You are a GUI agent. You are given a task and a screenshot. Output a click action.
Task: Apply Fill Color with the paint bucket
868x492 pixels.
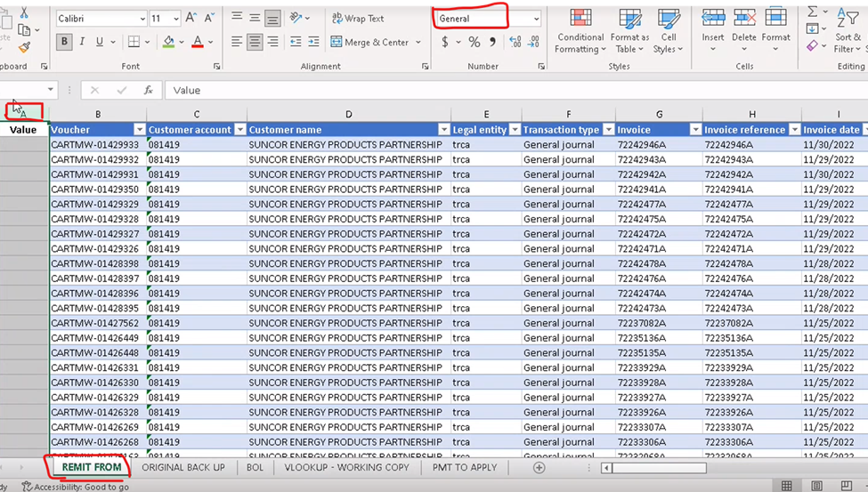point(169,42)
